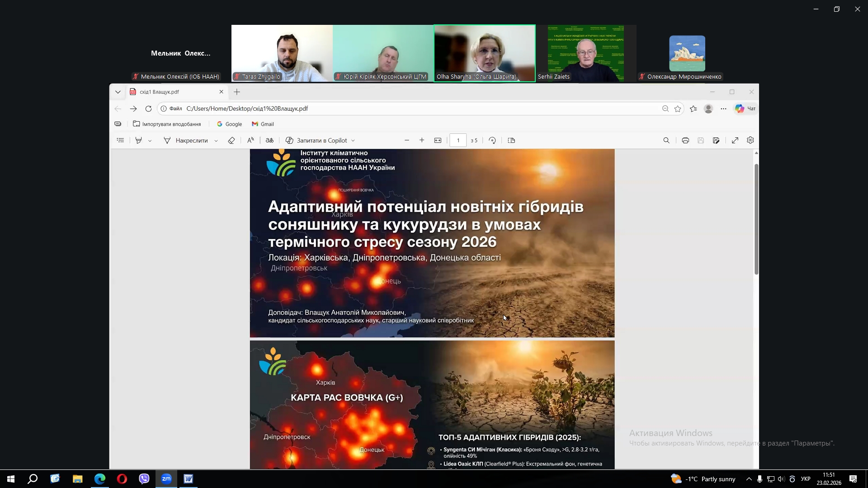Image resolution: width=868 pixels, height=488 pixels.
Task: Print the PDF document
Action: click(x=685, y=141)
